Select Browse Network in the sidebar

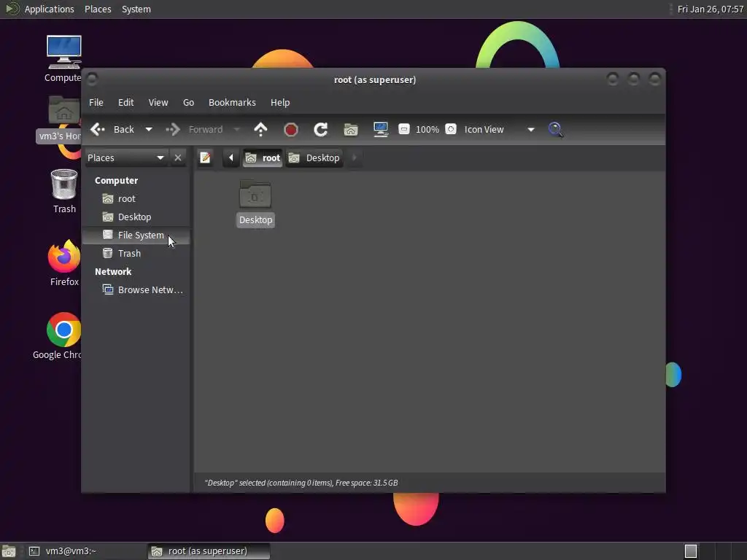click(136, 290)
